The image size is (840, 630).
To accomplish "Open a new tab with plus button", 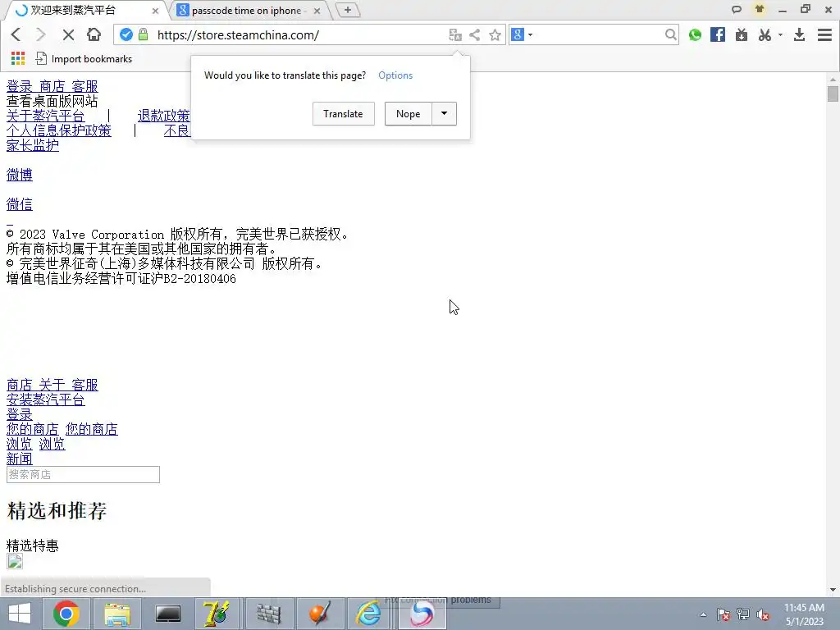I will [x=348, y=10].
